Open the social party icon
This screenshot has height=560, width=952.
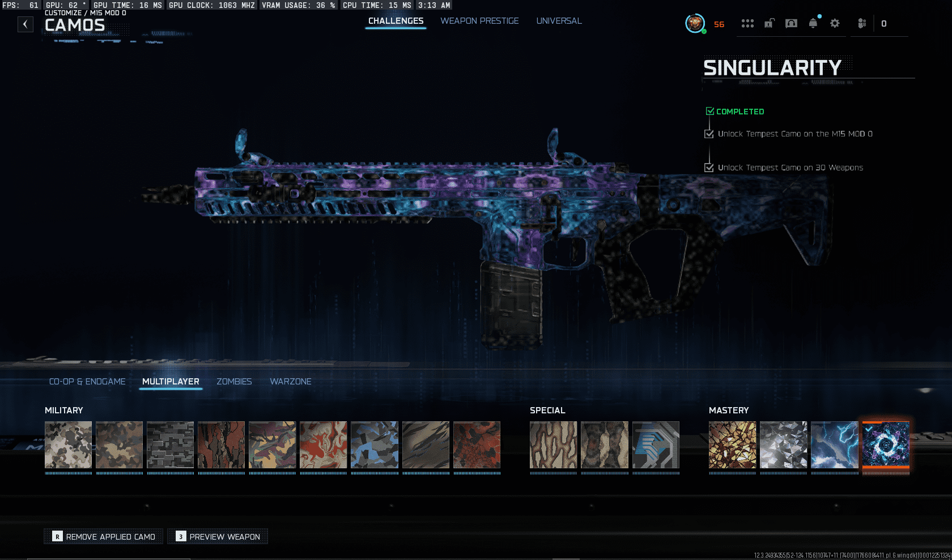862,24
